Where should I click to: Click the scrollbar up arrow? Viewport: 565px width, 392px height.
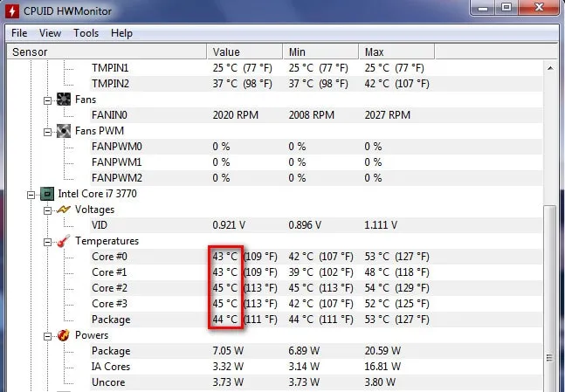550,68
